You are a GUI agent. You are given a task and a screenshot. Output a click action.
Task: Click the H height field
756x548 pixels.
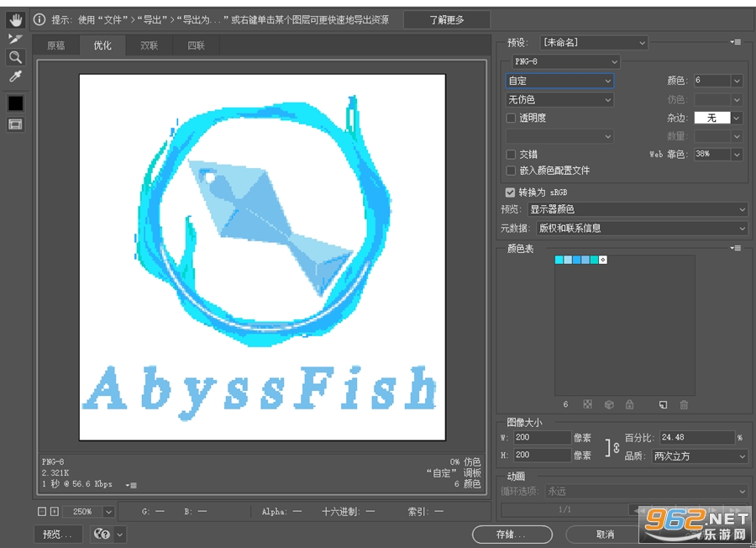click(542, 455)
